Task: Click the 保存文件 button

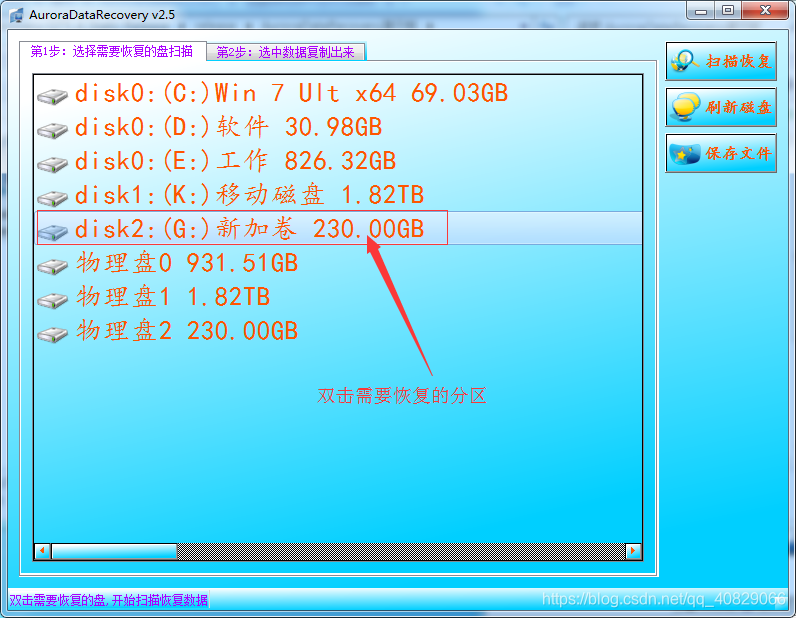Action: click(x=721, y=153)
